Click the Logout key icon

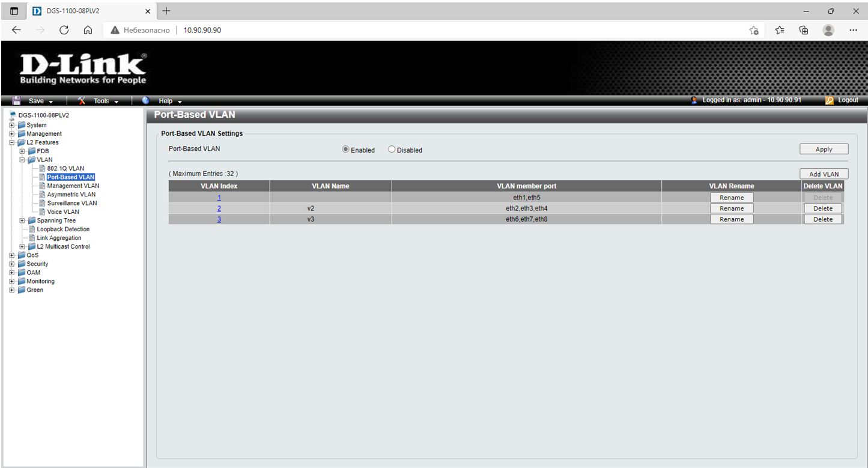pyautogui.click(x=830, y=100)
